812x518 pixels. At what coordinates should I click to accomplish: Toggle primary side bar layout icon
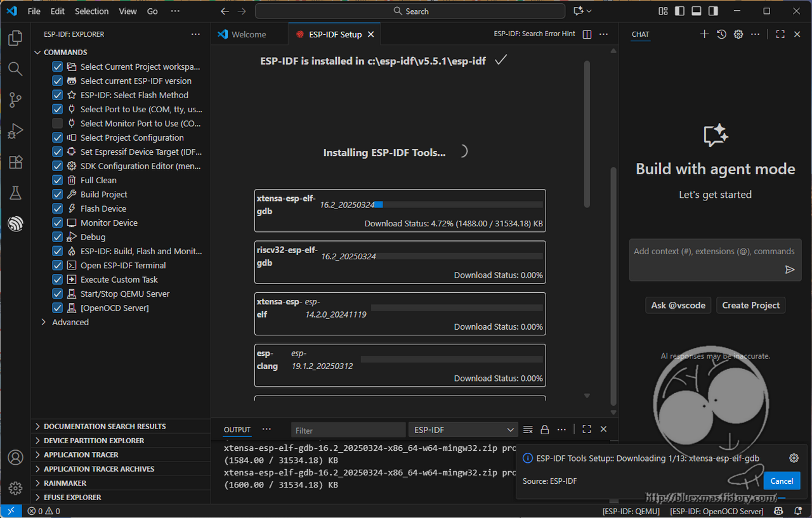[x=680, y=11]
